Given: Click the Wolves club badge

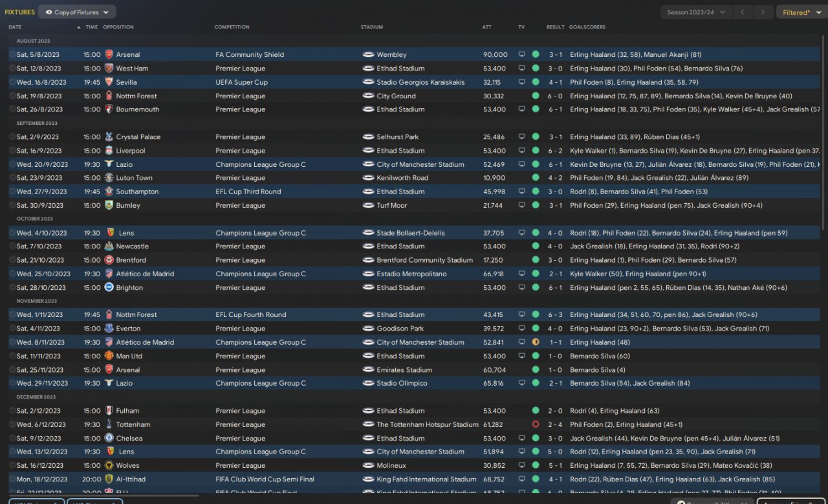Looking at the screenshot, I should point(109,465).
